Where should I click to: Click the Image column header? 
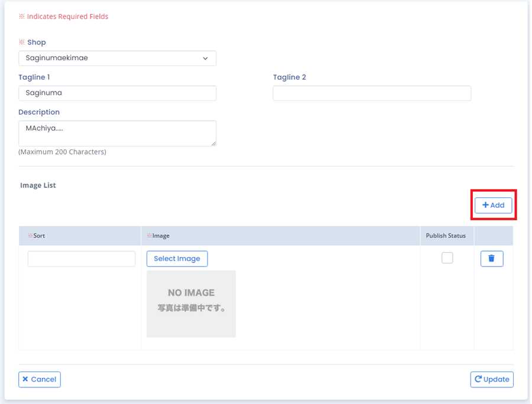coord(161,236)
